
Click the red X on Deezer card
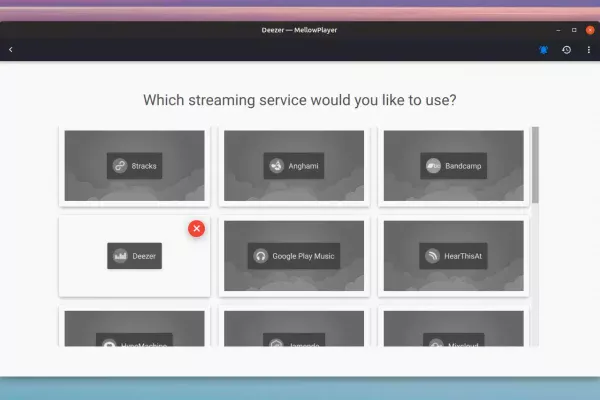click(x=196, y=229)
